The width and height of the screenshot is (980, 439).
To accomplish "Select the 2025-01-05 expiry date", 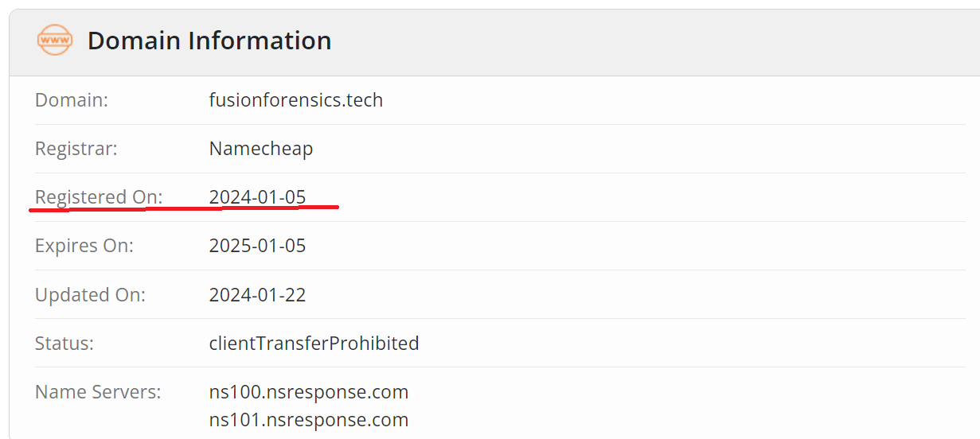I will pos(257,246).
